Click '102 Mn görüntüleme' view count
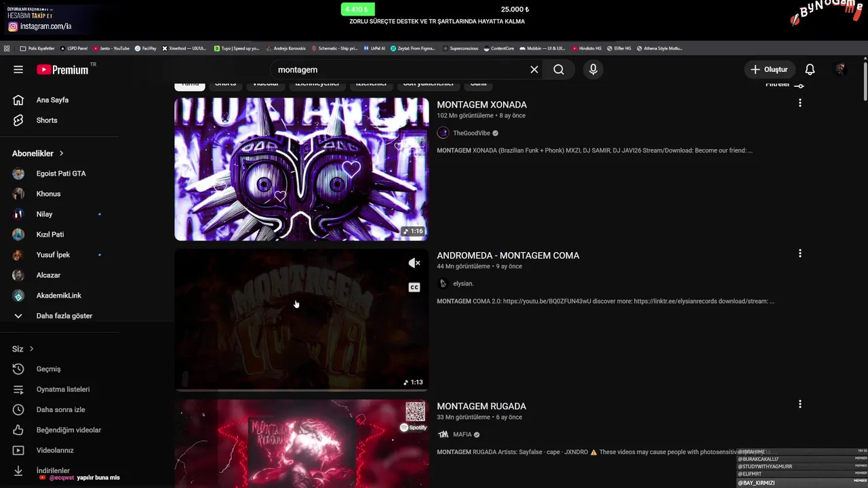Screen dimensions: 868x488 466,116
